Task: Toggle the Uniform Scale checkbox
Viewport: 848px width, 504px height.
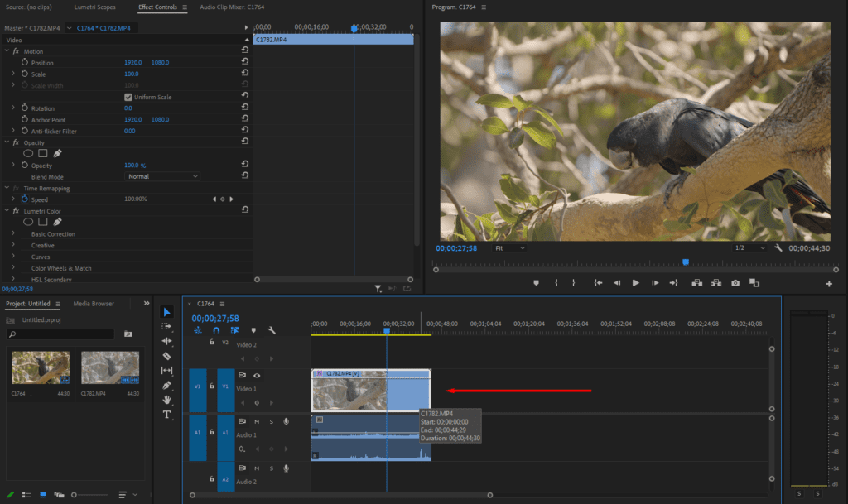Action: pos(128,97)
